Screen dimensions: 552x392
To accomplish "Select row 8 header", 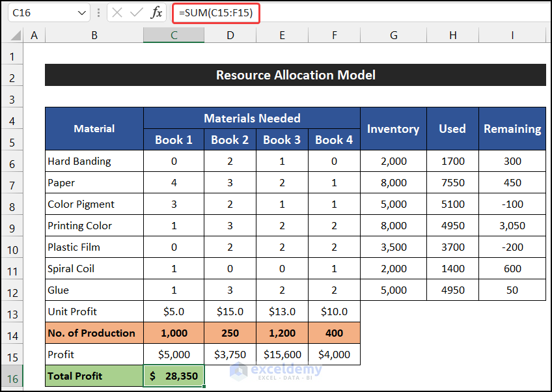I will pyautogui.click(x=12, y=204).
